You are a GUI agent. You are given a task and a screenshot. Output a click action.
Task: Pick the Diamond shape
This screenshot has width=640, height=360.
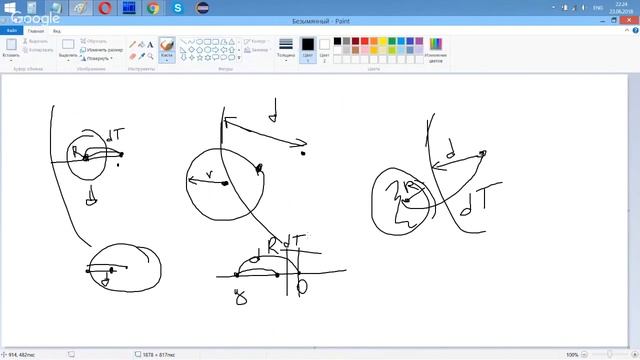click(x=191, y=50)
